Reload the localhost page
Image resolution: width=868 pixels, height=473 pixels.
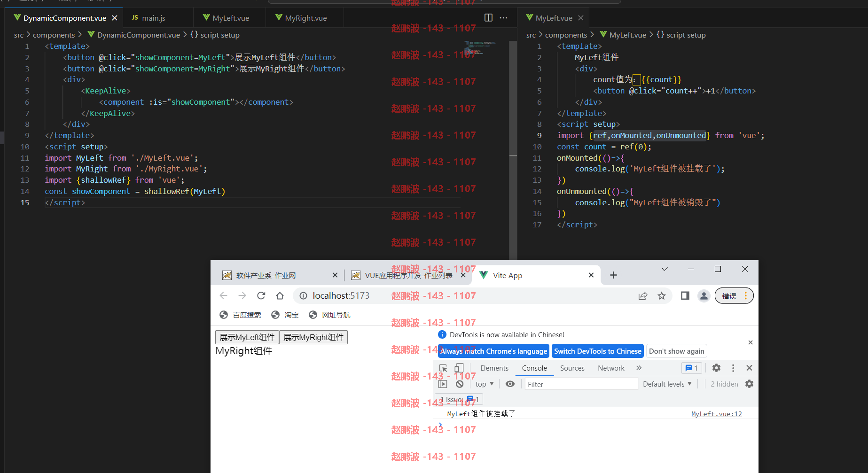click(261, 295)
